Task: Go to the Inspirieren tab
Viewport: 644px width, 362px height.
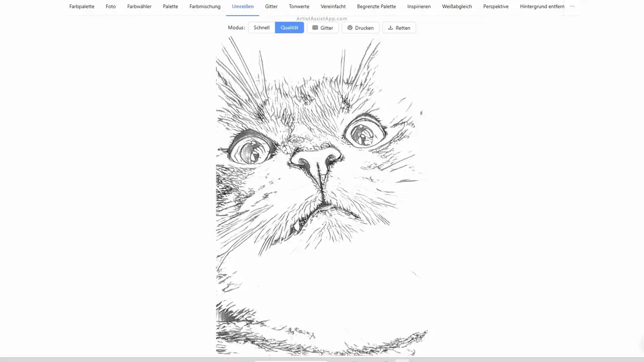Action: coord(419,7)
